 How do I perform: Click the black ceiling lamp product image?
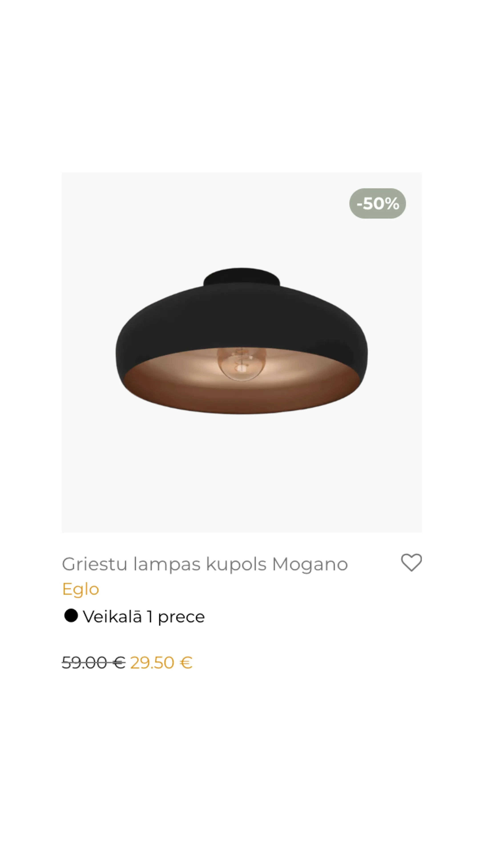(242, 353)
